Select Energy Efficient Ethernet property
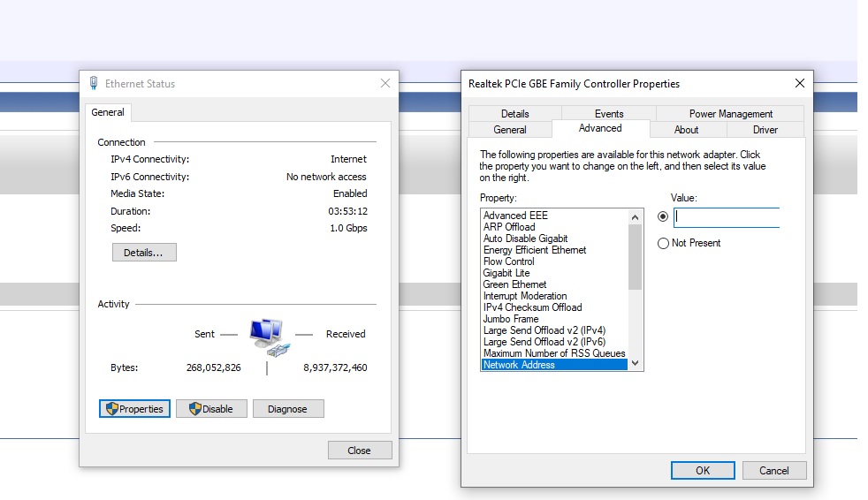The image size is (868, 500). pos(555,250)
